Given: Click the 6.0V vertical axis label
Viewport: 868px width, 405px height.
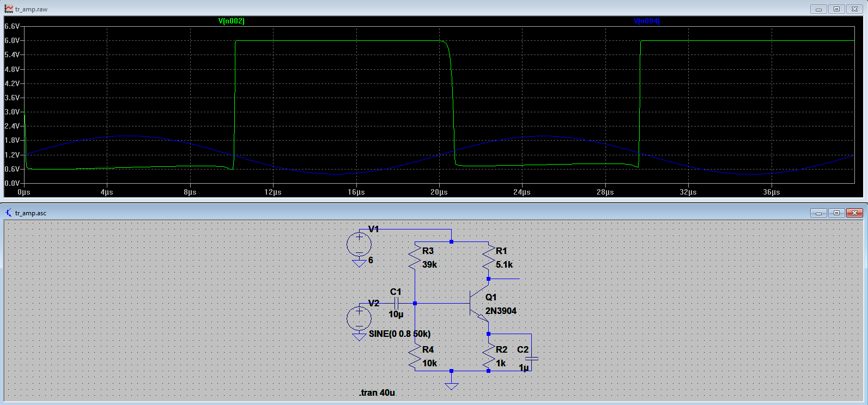Looking at the screenshot, I should point(12,40).
